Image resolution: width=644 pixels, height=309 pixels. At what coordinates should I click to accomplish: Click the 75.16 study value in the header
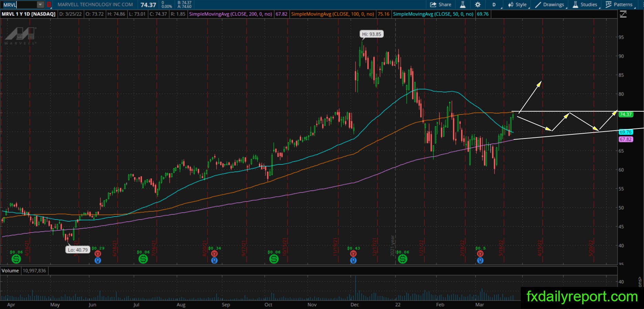[x=383, y=14]
